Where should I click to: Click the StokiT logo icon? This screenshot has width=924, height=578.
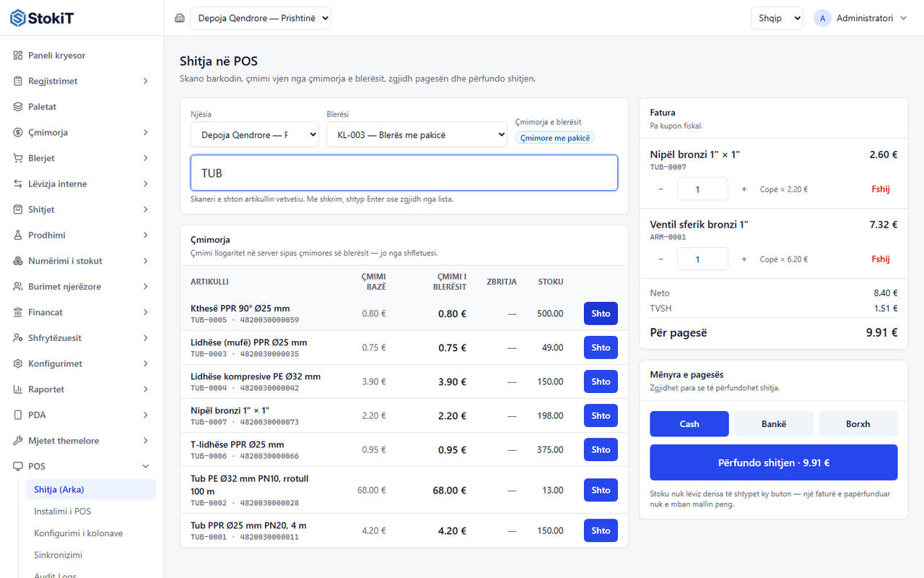click(x=18, y=18)
